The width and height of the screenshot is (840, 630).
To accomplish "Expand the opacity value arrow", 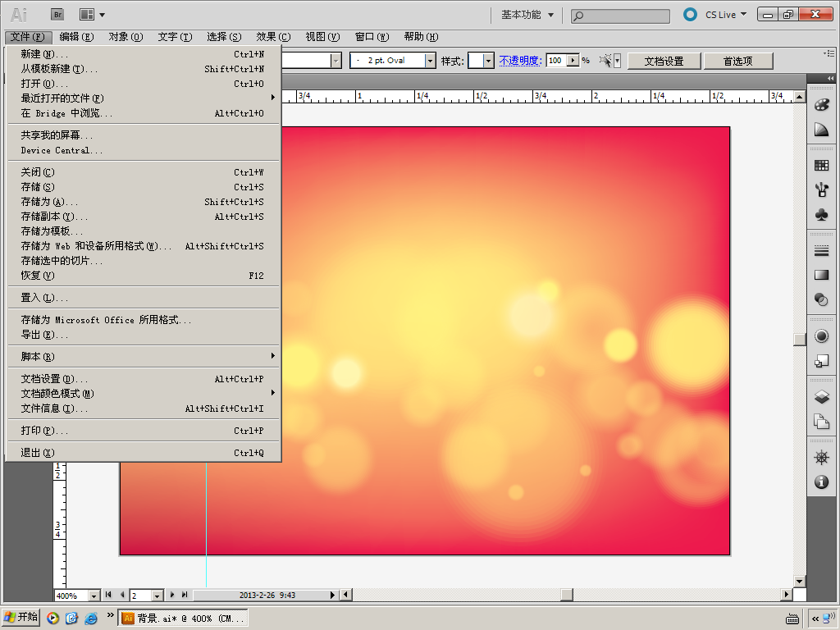I will point(573,61).
